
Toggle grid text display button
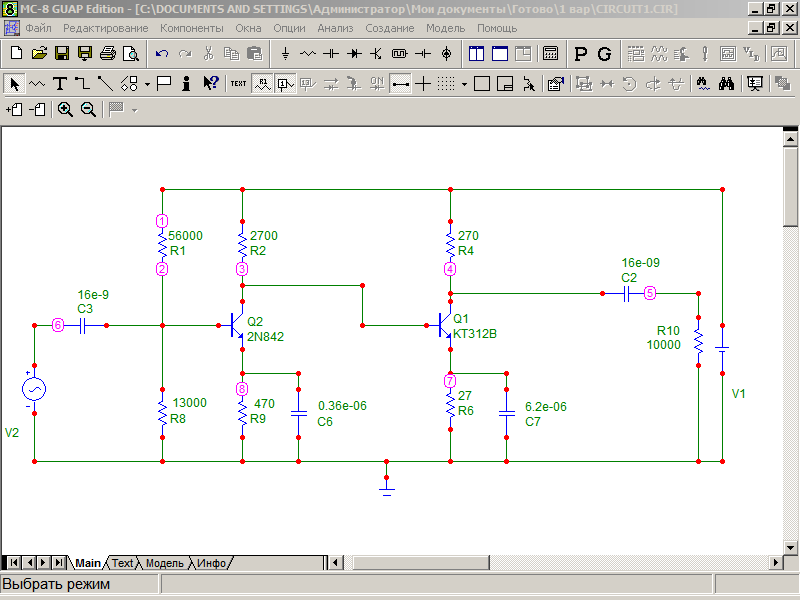pos(238,83)
